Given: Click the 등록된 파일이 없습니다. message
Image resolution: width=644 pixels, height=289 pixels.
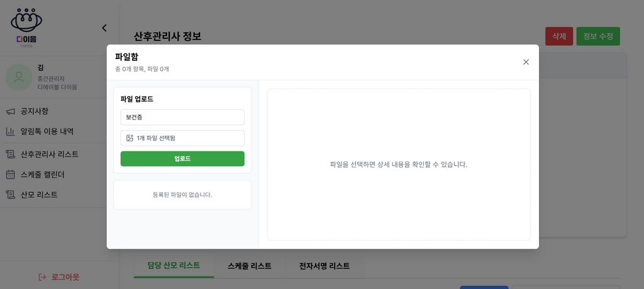Looking at the screenshot, I should click(x=182, y=195).
